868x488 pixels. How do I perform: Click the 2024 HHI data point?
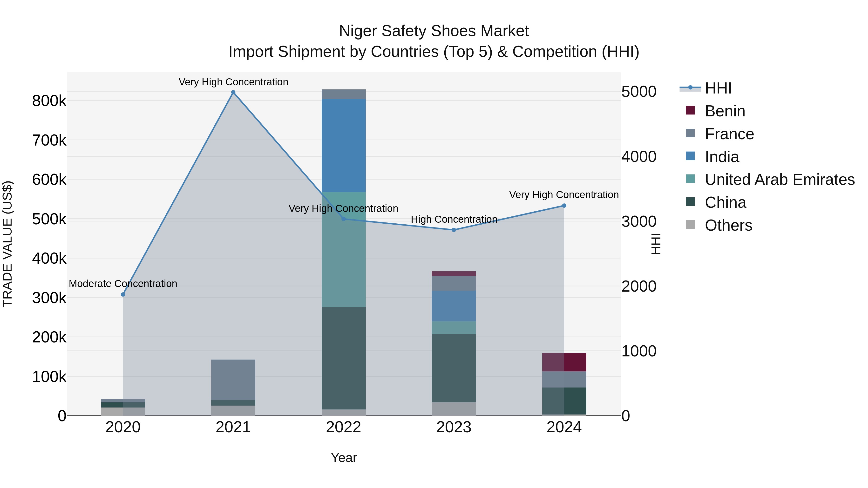564,206
